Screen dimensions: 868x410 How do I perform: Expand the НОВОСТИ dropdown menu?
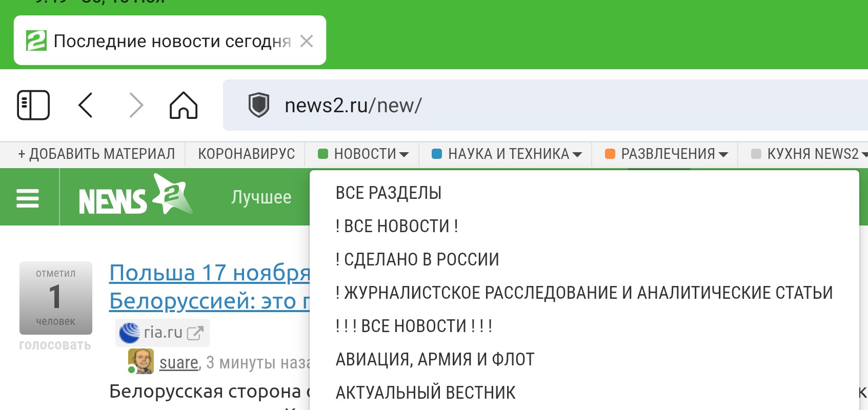point(363,154)
